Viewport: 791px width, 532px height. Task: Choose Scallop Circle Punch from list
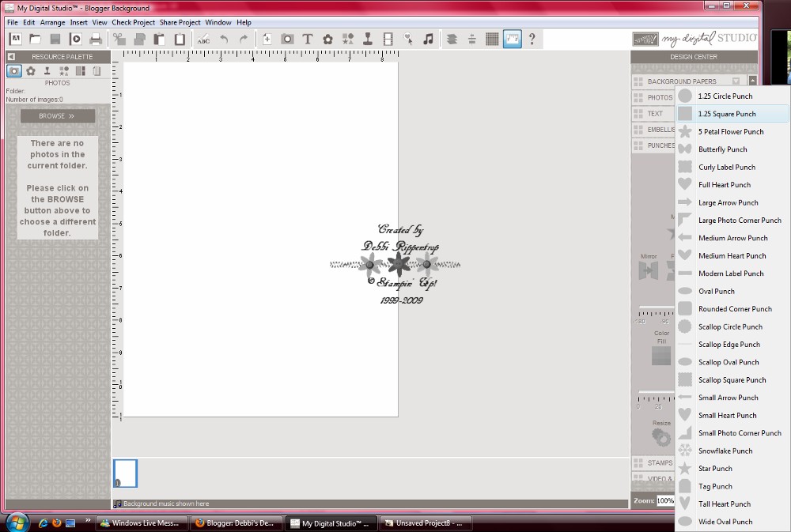tap(732, 326)
